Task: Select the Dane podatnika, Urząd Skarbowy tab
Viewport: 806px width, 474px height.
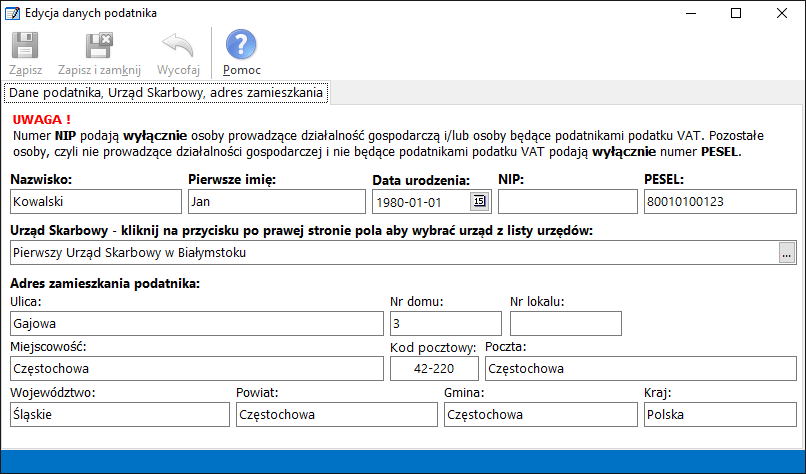Action: pos(165,93)
